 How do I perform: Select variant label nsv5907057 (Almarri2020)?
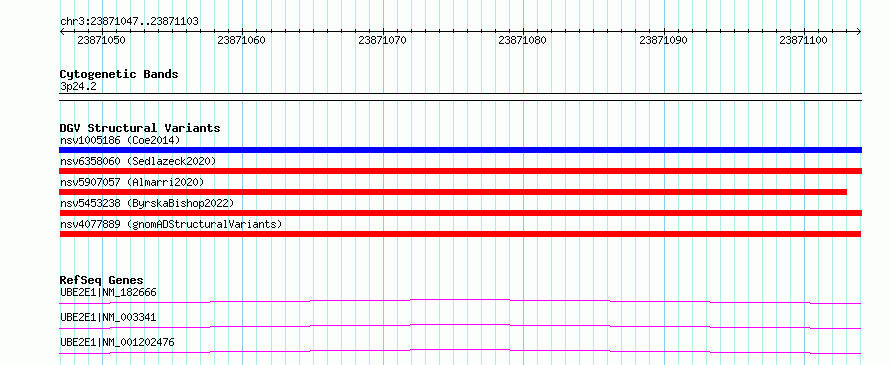click(x=132, y=182)
